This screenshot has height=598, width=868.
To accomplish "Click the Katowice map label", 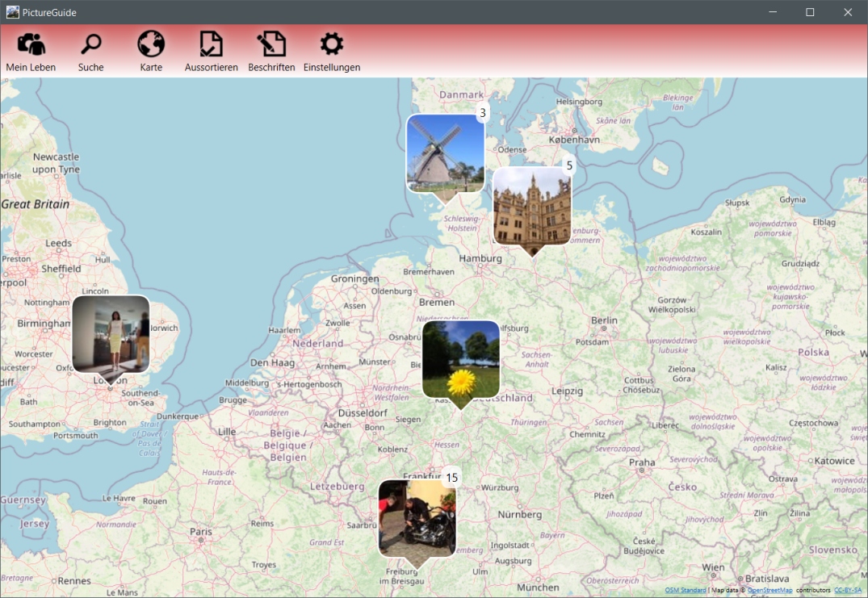I will tap(834, 461).
